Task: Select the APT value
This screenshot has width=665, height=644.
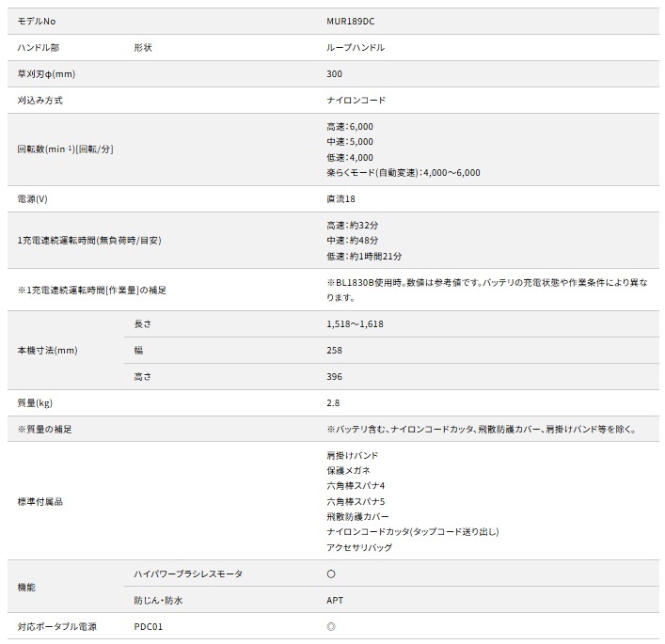Action: [335, 601]
